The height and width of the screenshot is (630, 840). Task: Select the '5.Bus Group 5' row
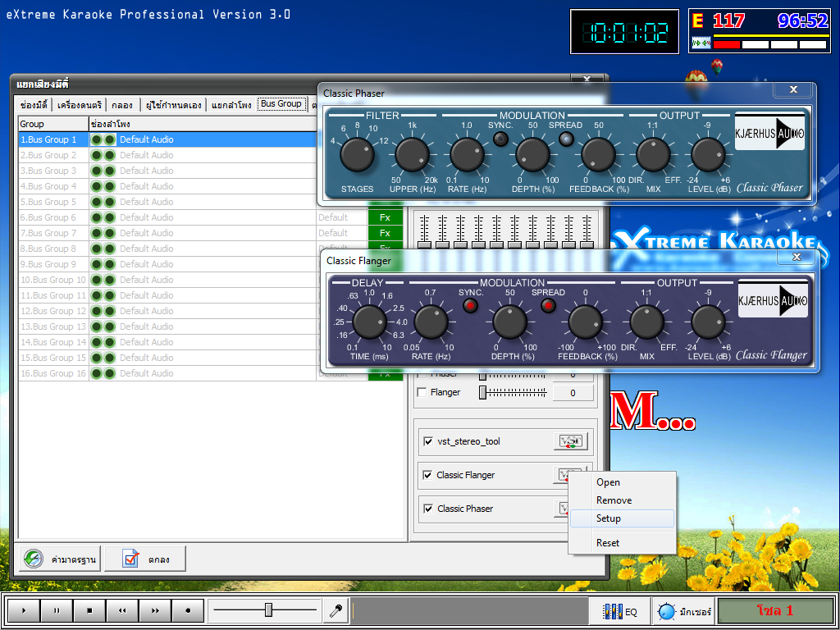pyautogui.click(x=167, y=202)
